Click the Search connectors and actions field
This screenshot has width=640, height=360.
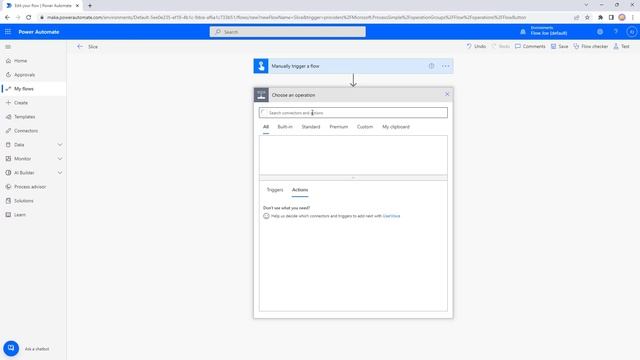click(353, 113)
